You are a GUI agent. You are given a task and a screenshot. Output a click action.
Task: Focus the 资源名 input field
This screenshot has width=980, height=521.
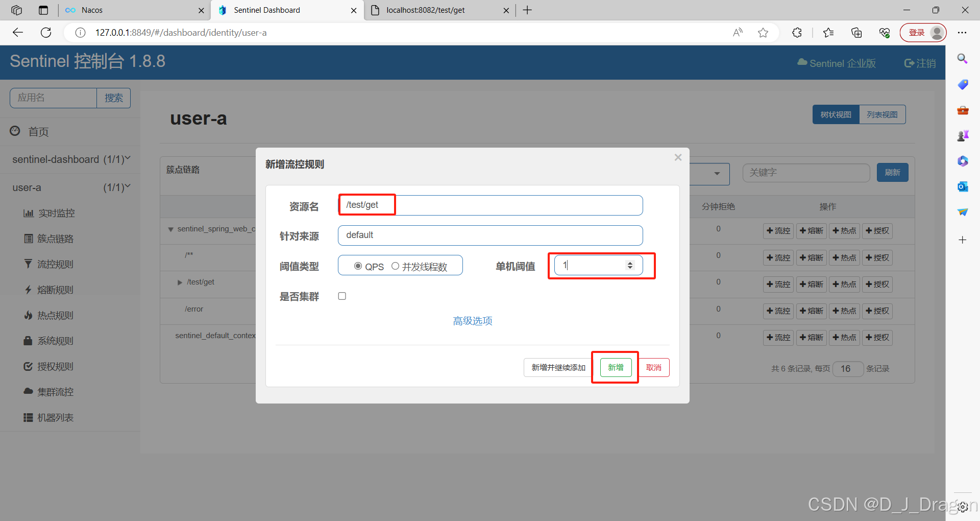point(490,205)
